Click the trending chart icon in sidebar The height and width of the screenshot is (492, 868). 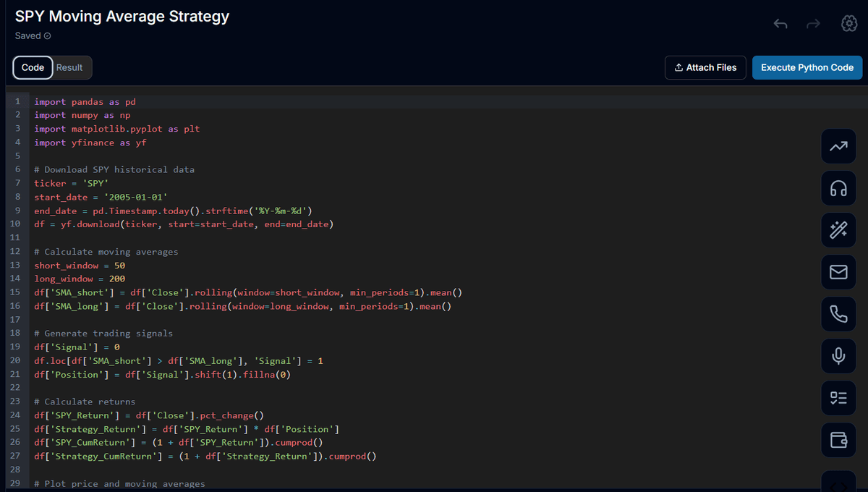click(x=838, y=147)
